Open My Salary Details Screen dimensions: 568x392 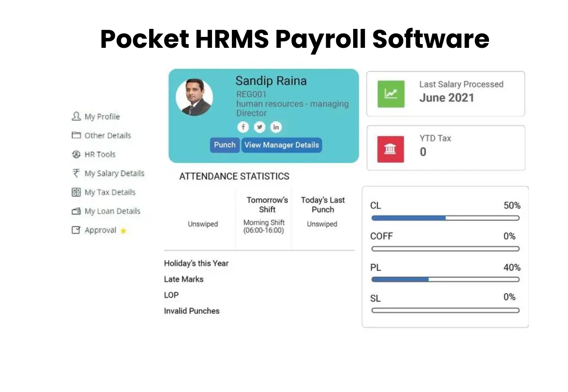(108, 173)
